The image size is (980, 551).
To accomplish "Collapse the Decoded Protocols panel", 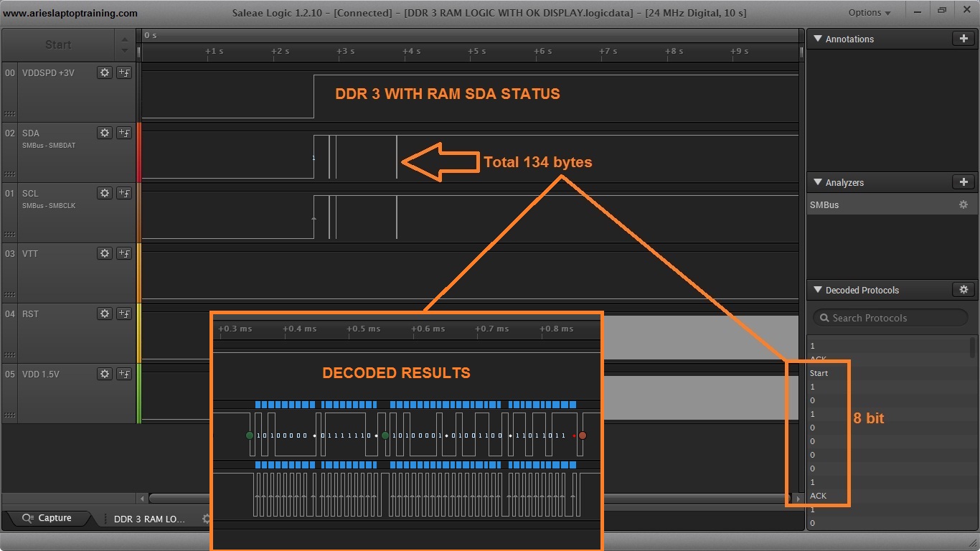I will tap(817, 290).
